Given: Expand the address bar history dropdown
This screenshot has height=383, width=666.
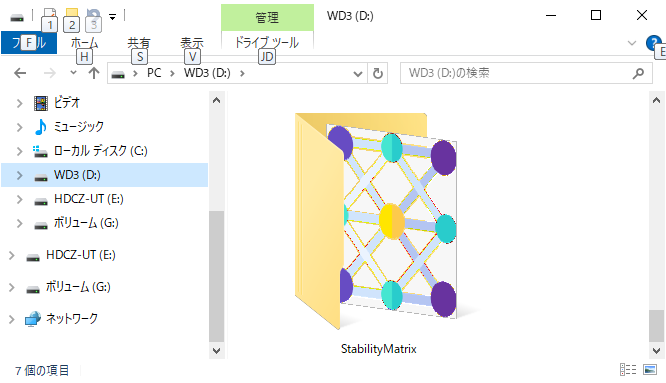Looking at the screenshot, I should (358, 74).
